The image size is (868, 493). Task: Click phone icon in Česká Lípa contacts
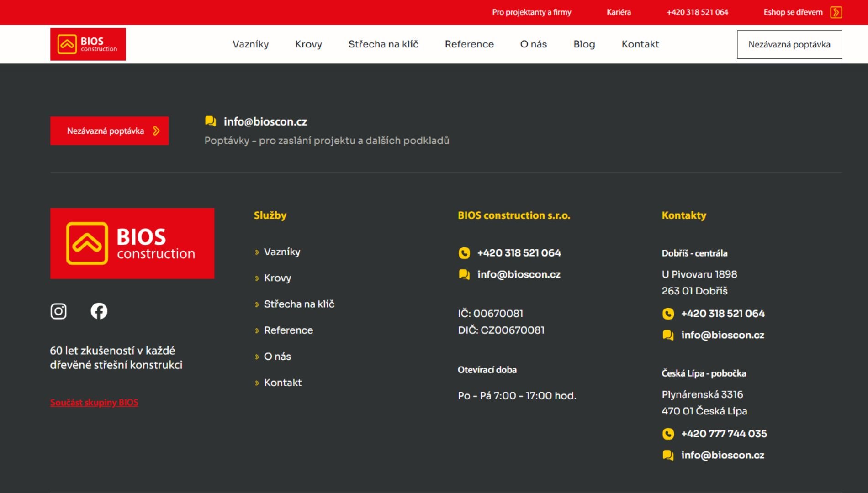click(x=668, y=434)
